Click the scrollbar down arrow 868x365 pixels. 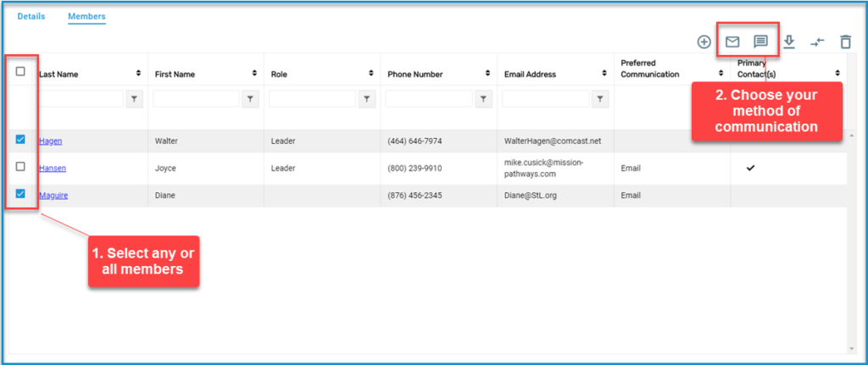pyautogui.click(x=851, y=347)
